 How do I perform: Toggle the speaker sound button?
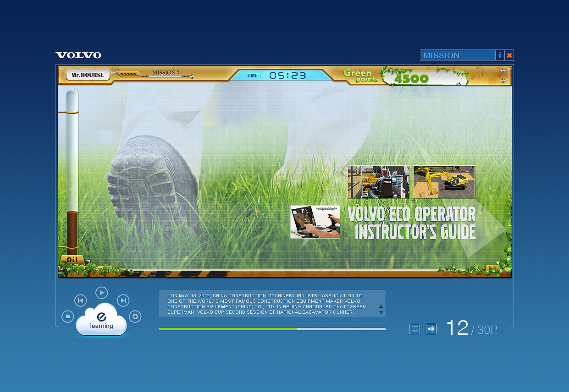point(431,329)
